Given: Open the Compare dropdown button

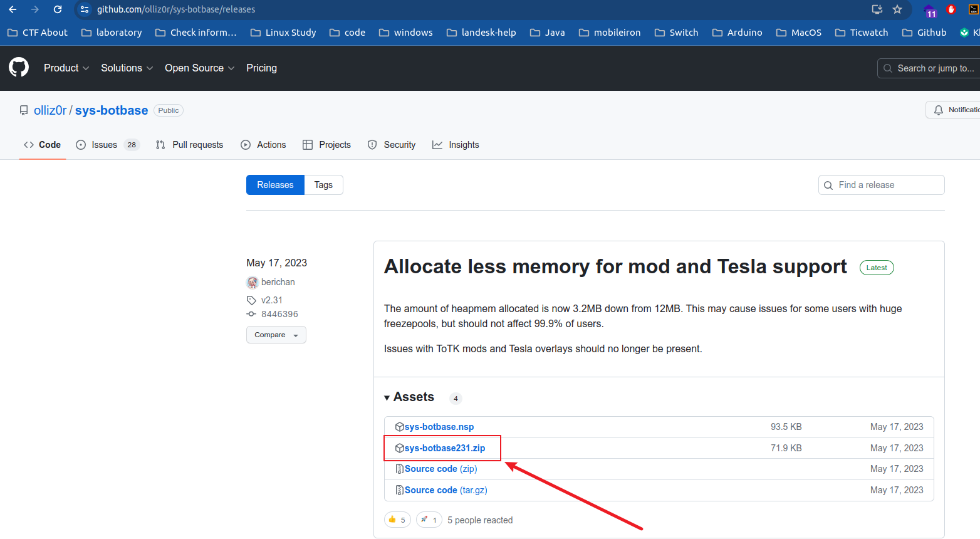Looking at the screenshot, I should (276, 335).
